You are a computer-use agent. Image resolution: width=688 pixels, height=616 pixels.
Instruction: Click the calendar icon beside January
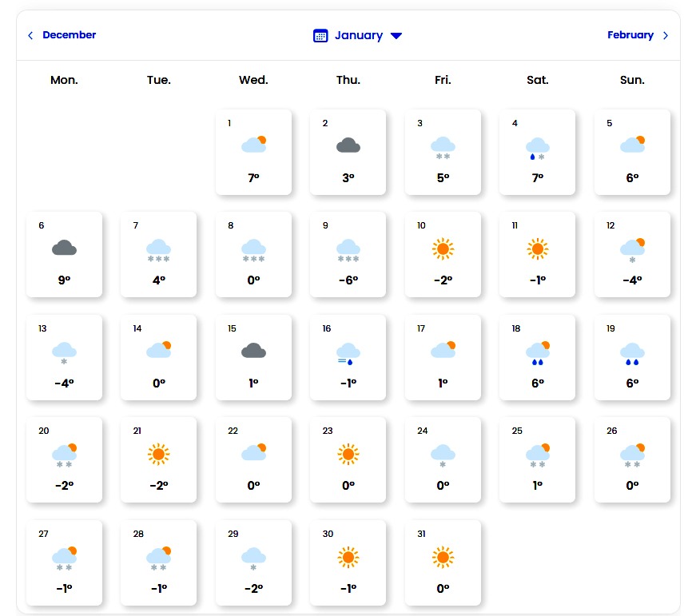pos(320,35)
